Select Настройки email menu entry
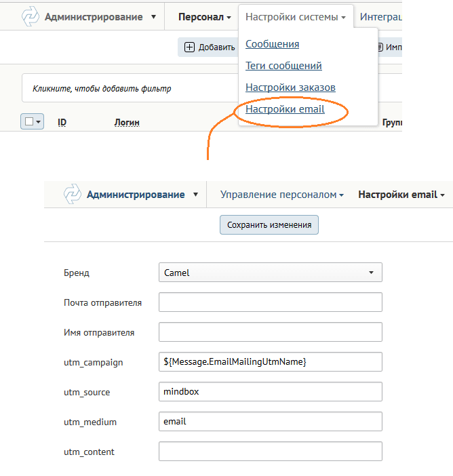Viewport: 453px width, 476px height. [285, 109]
